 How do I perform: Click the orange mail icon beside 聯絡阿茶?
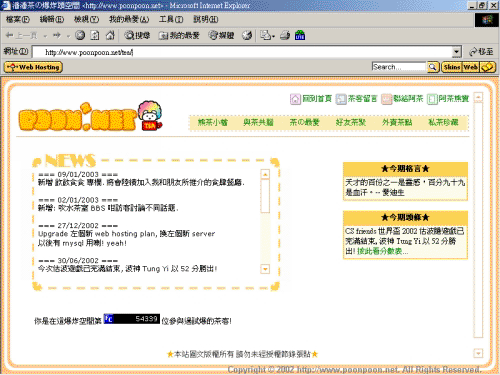(387, 99)
